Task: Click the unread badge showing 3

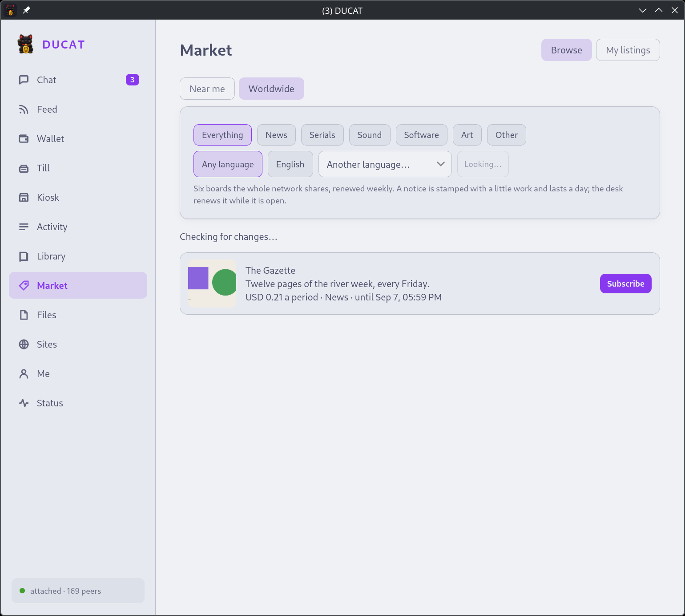Action: [x=133, y=80]
